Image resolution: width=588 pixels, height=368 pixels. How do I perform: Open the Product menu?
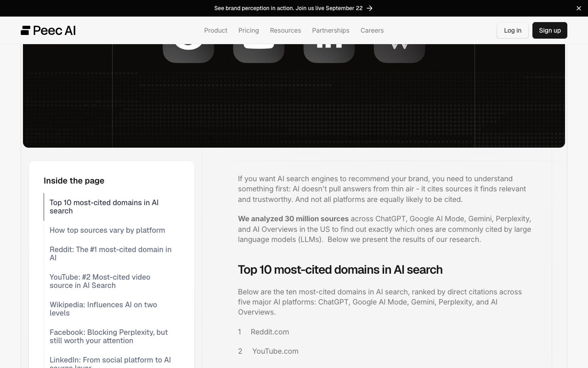215,30
